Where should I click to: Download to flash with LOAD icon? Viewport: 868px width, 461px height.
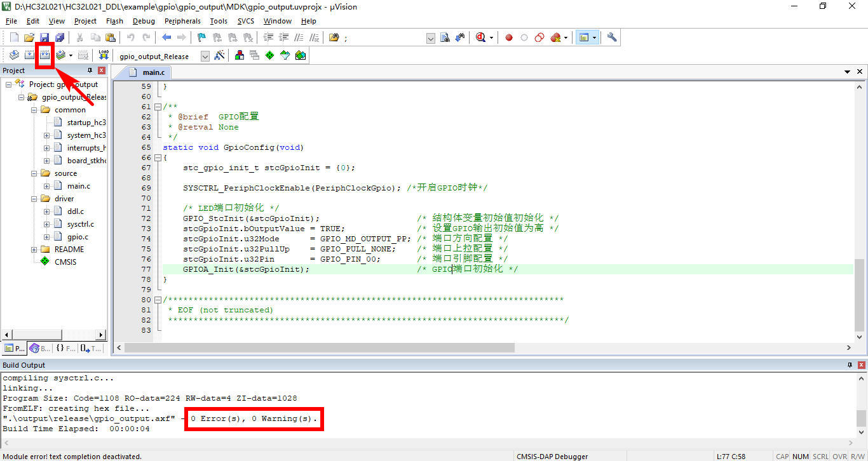[103, 55]
